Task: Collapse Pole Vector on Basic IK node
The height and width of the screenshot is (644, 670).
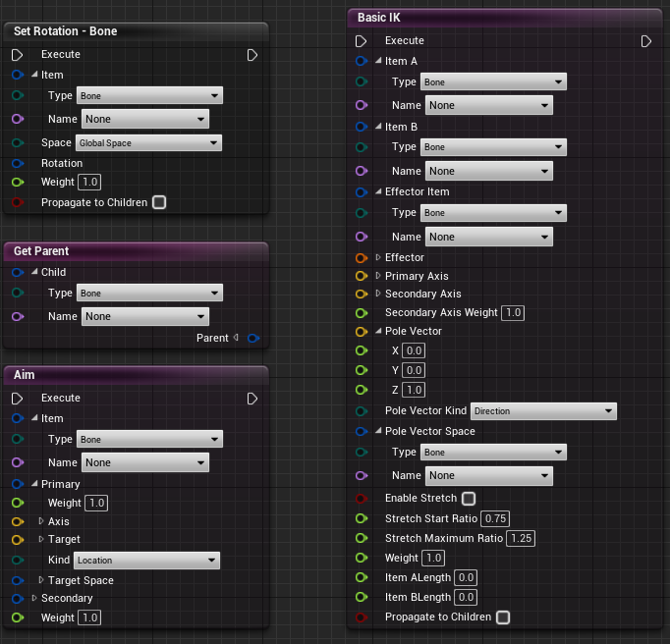Action: pos(378,331)
